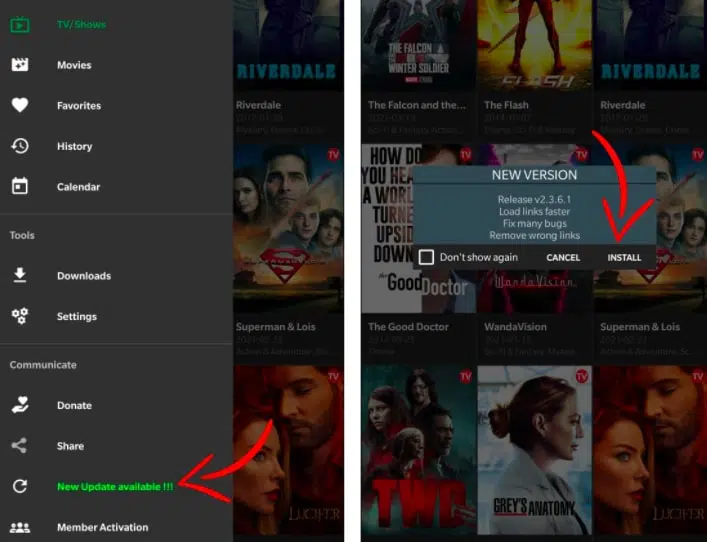This screenshot has width=707, height=542.
Task: Open Riverdale poster beside the side menu
Action: pyautogui.click(x=288, y=45)
